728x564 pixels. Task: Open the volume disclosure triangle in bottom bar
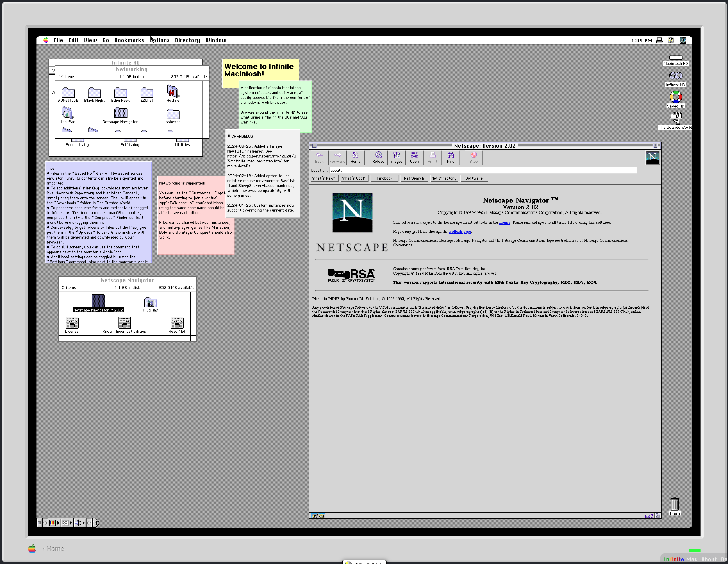(84, 523)
